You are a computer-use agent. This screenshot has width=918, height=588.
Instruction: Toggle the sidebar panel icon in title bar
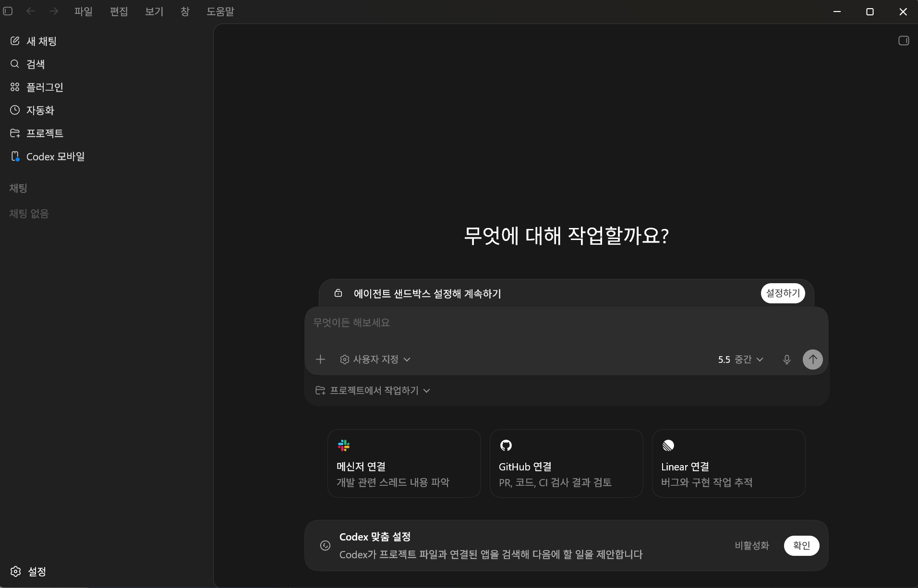pos(8,11)
